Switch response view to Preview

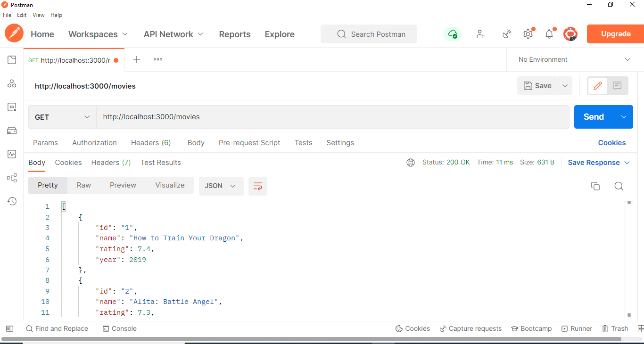coord(123,185)
